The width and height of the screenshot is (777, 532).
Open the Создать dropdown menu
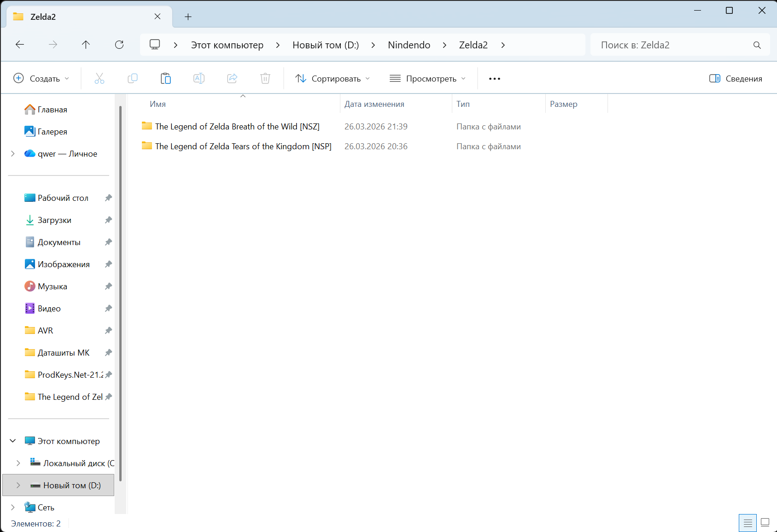41,78
